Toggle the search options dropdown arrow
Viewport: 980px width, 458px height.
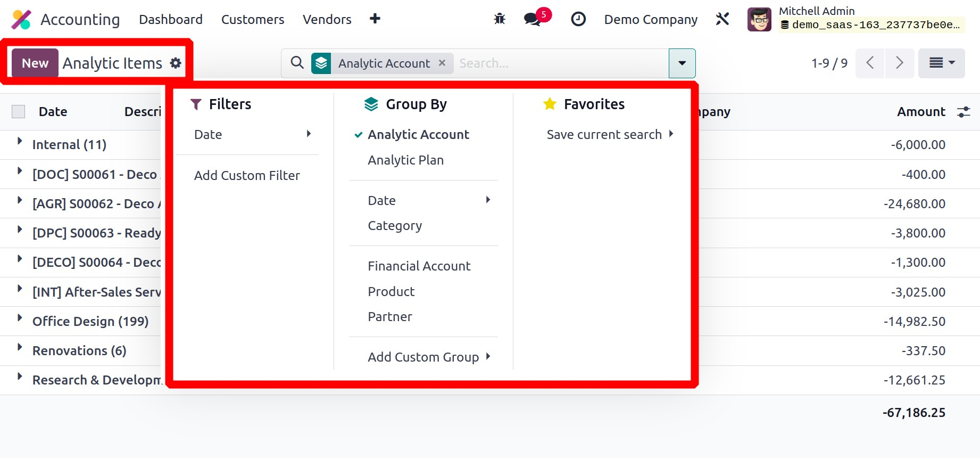tap(682, 63)
